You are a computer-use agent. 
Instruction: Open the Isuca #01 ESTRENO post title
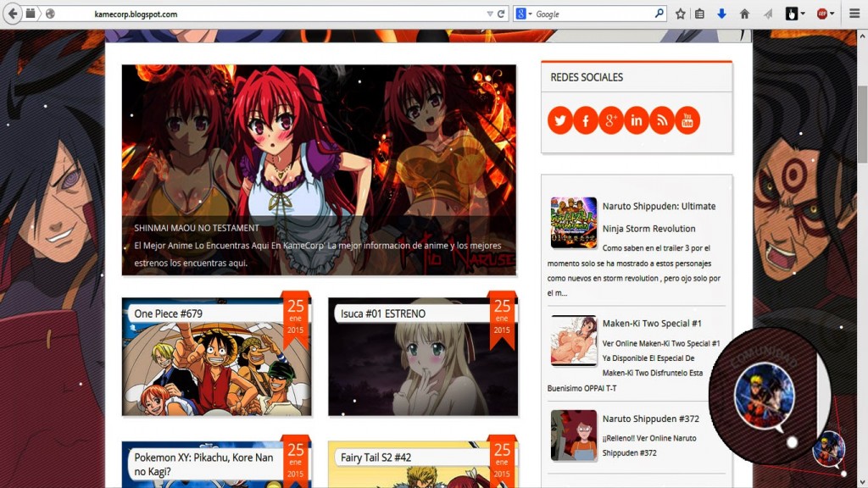tap(383, 313)
